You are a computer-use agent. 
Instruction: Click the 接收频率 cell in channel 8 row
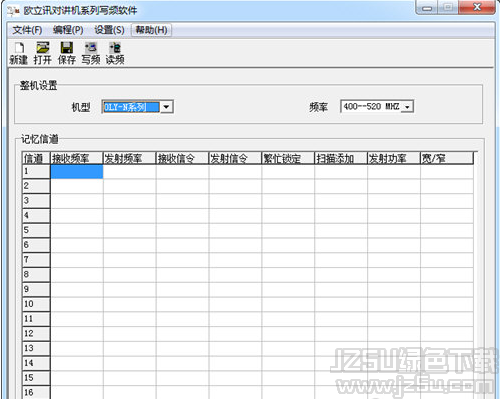pyautogui.click(x=77, y=275)
